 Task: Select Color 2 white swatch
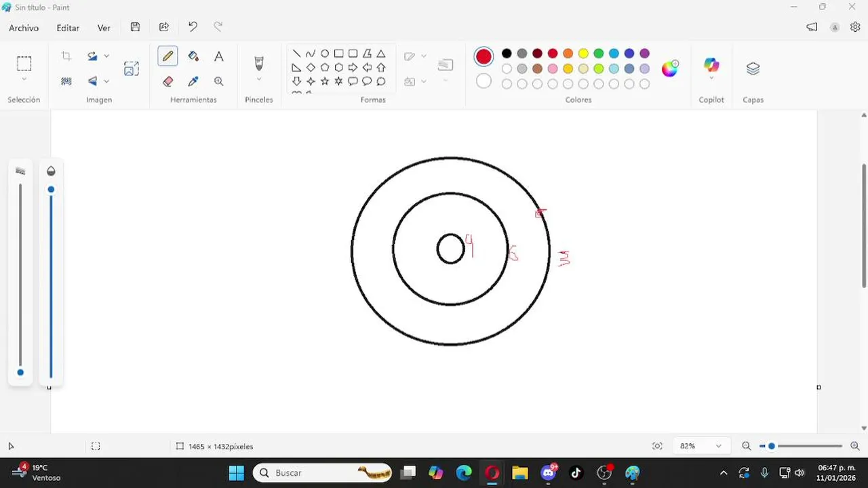tap(484, 81)
